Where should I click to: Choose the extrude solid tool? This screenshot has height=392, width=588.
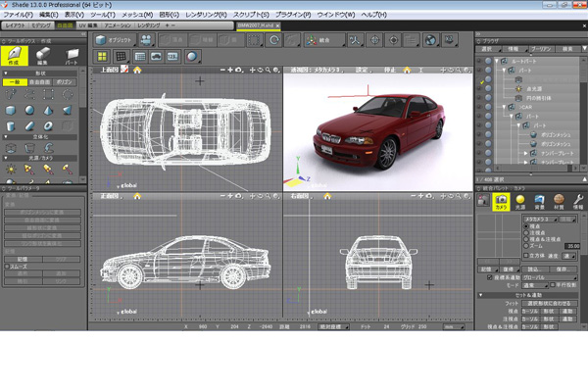11,148
